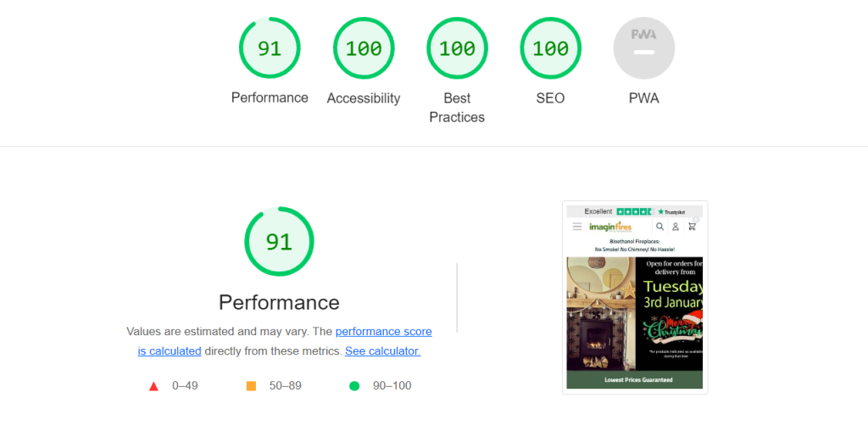This screenshot has width=868, height=426.
Task: Click the large 'Performance' heading
Action: coord(279,302)
